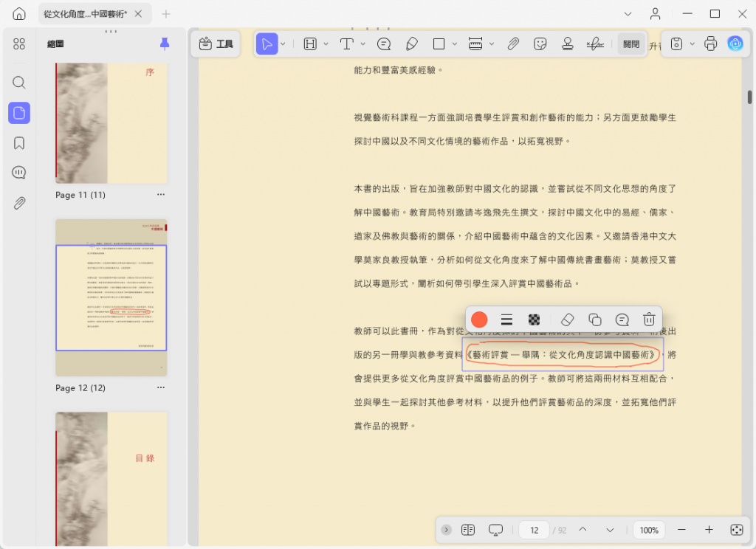Click the page number field showing 12

pyautogui.click(x=535, y=530)
